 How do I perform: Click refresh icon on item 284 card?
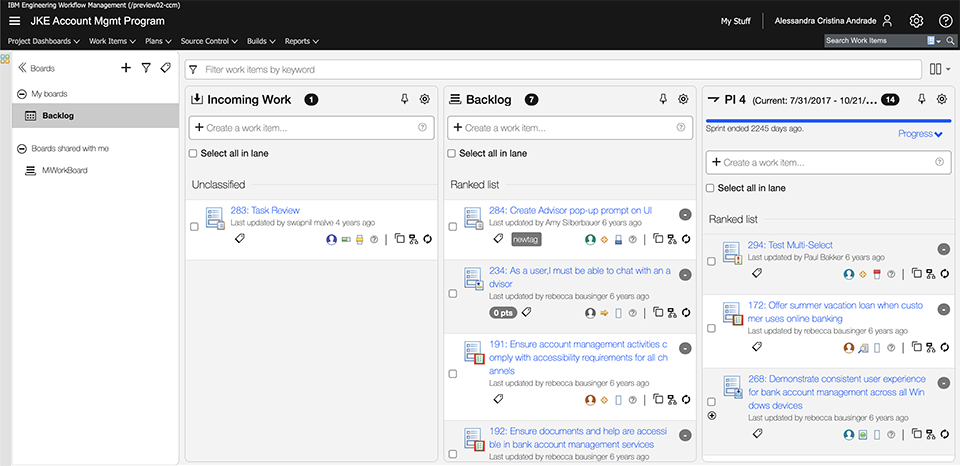coord(686,239)
